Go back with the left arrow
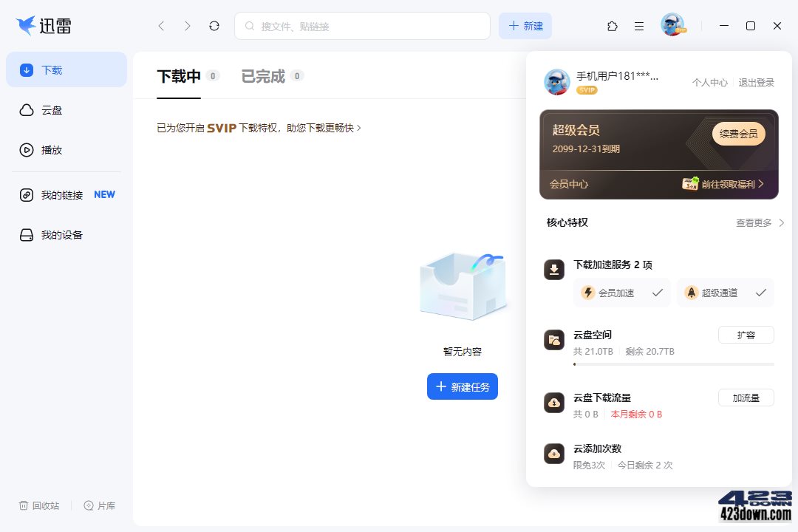798x532 pixels. (161, 26)
